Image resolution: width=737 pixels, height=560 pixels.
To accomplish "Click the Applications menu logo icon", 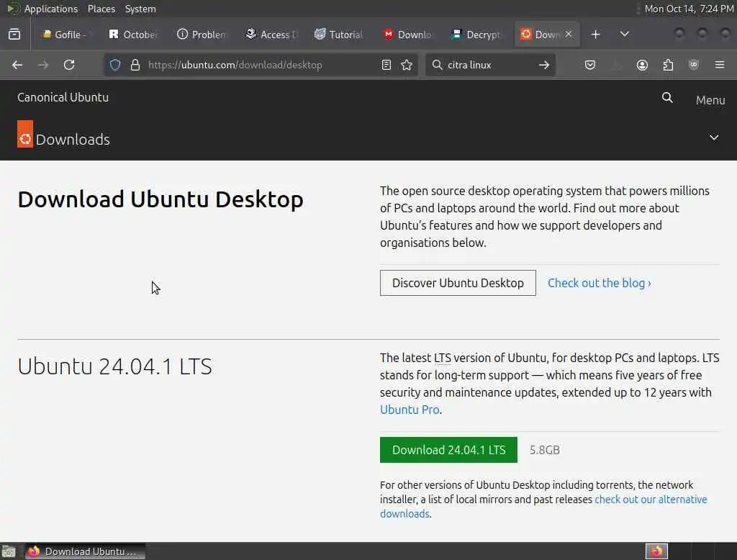I will point(13,9).
